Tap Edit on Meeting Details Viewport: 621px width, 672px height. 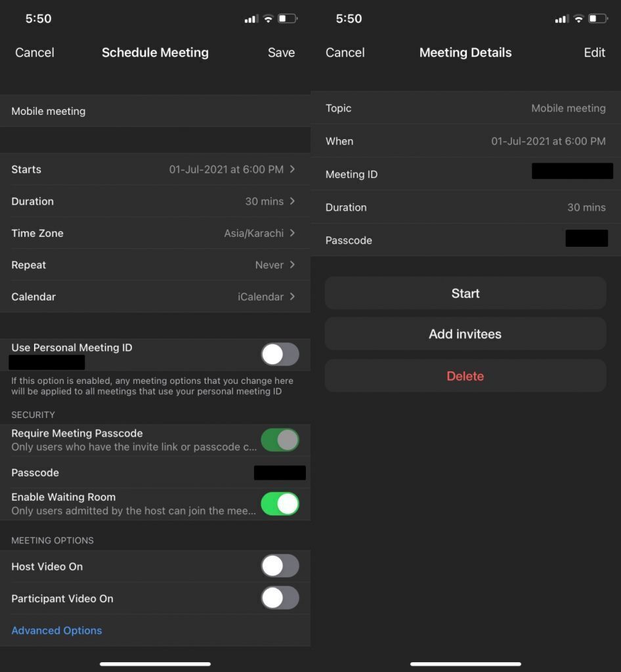click(x=594, y=52)
